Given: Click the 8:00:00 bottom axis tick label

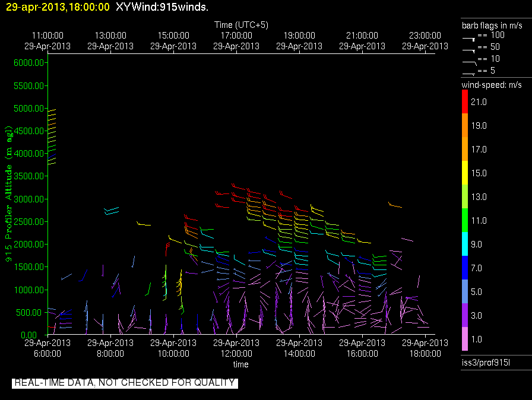Looking at the screenshot, I should [x=110, y=354].
